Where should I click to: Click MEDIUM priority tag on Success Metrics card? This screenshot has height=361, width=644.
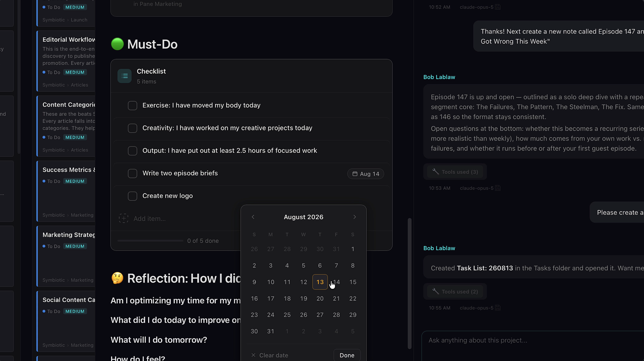click(x=75, y=181)
